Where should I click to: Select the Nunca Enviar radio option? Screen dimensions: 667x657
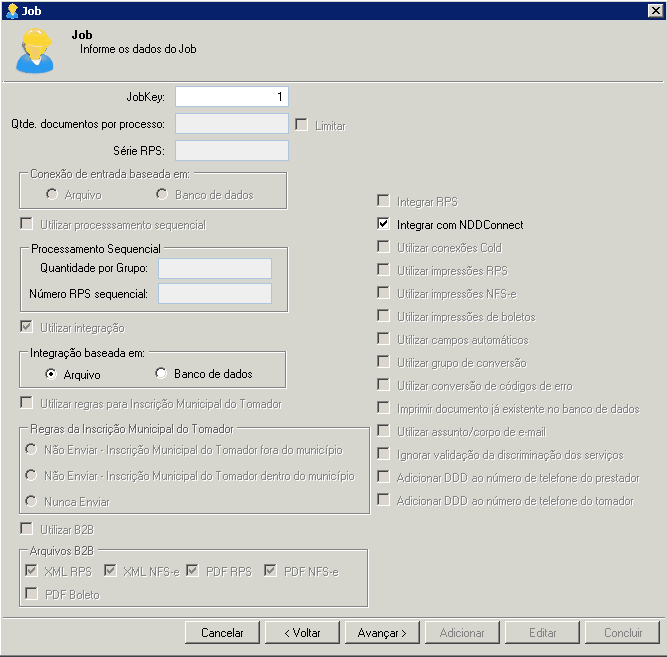[31, 501]
